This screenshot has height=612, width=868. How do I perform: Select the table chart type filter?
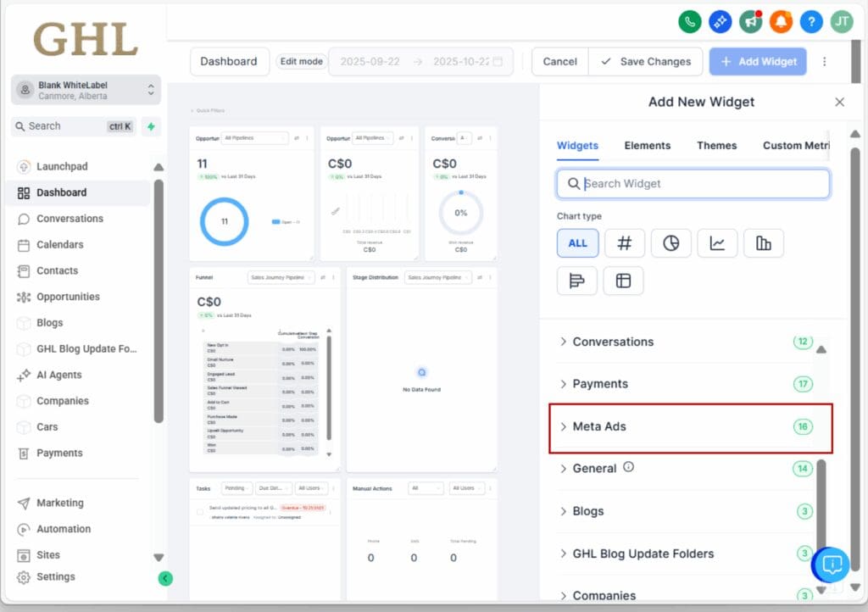pos(624,281)
